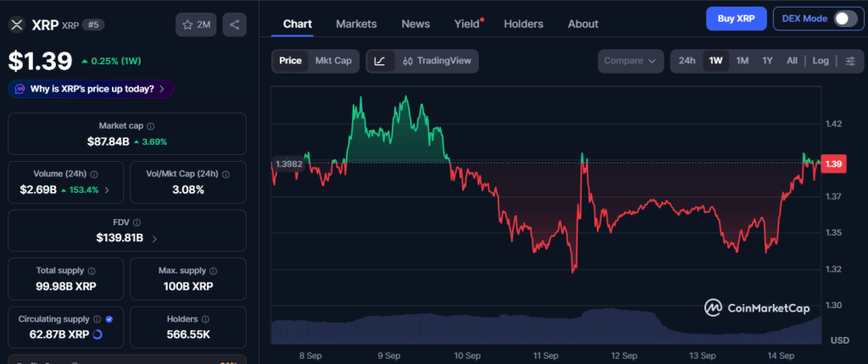868x364 pixels.
Task: Click the 9 Sep date axis label
Action: click(x=389, y=355)
